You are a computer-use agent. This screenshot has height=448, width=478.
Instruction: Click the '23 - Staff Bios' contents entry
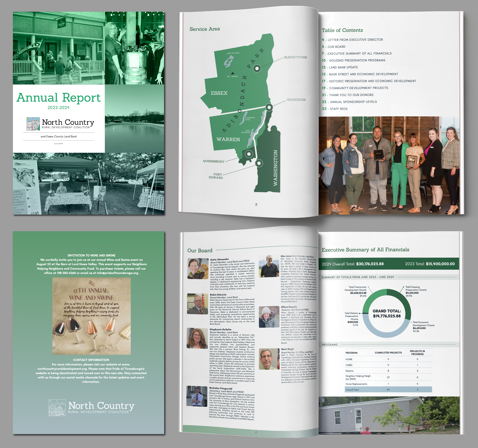click(335, 109)
